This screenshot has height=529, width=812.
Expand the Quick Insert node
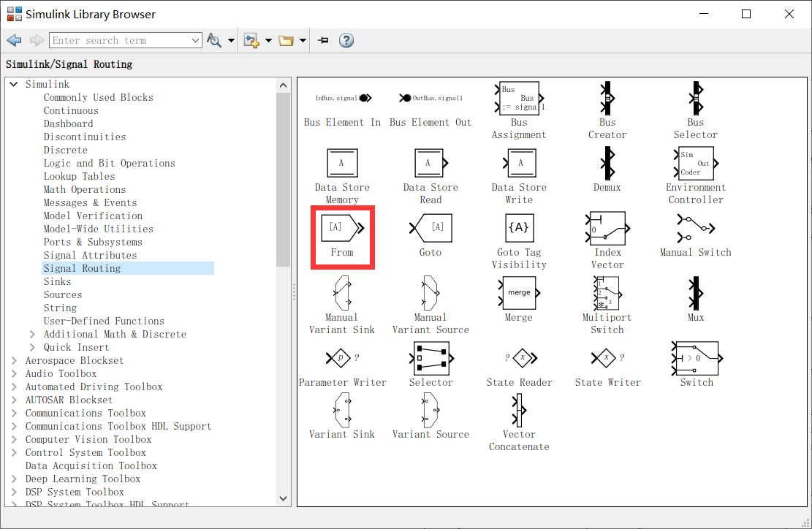coord(32,347)
